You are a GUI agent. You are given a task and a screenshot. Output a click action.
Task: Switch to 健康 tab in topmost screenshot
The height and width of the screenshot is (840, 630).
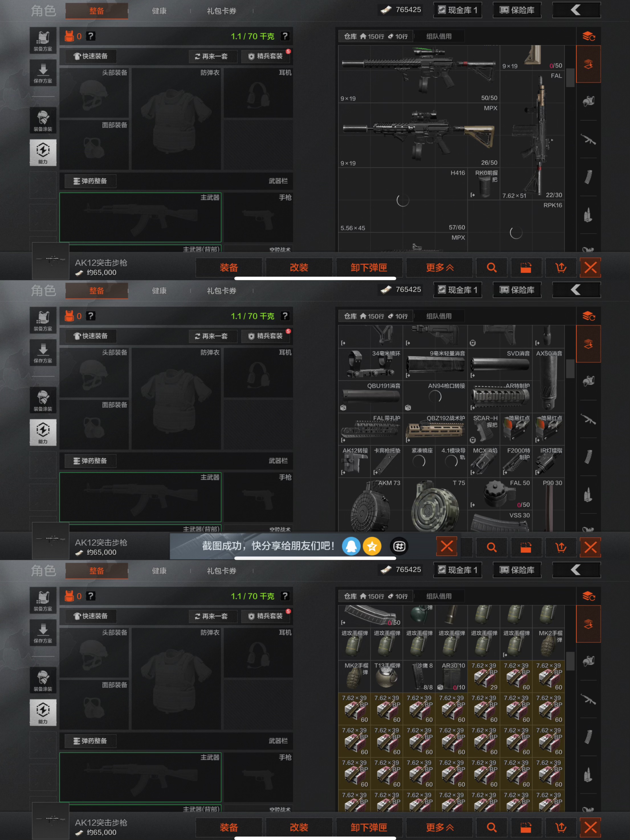pos(159,11)
